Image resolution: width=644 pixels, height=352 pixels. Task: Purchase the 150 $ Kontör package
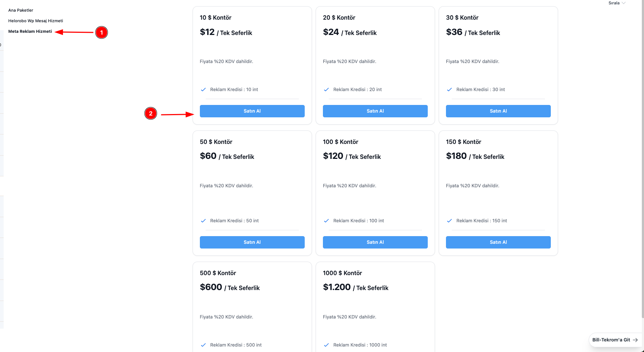coord(498,242)
